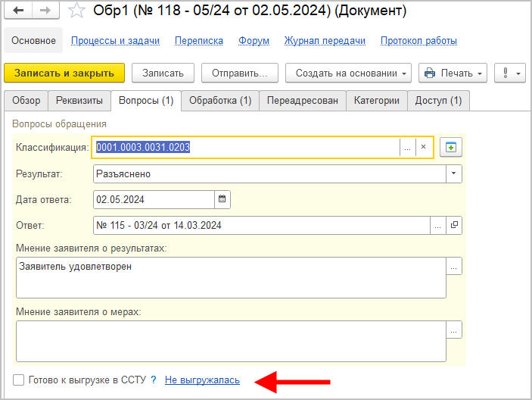Click the forward navigation arrow
The width and height of the screenshot is (532, 400).
point(45,11)
